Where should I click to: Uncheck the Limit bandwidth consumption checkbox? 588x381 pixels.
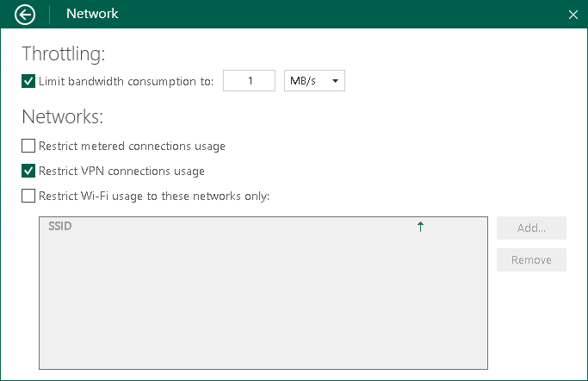pyautogui.click(x=28, y=81)
